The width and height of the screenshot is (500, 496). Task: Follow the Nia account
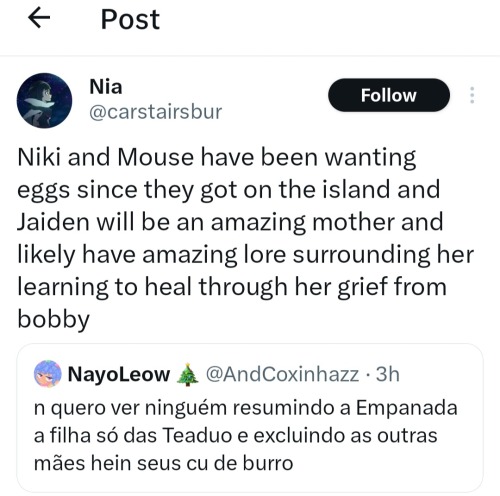389,95
